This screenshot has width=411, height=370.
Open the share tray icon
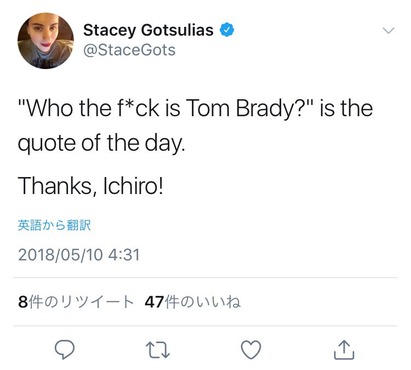tap(344, 350)
